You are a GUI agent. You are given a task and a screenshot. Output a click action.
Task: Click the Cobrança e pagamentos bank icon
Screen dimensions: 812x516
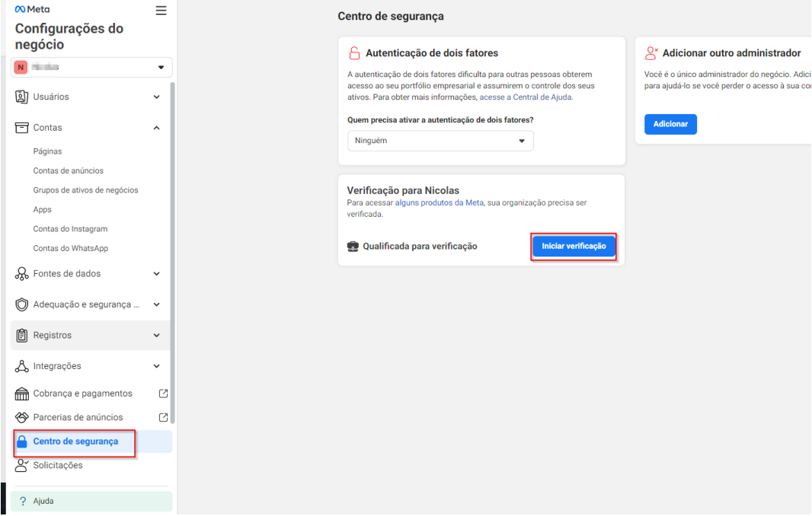point(22,394)
